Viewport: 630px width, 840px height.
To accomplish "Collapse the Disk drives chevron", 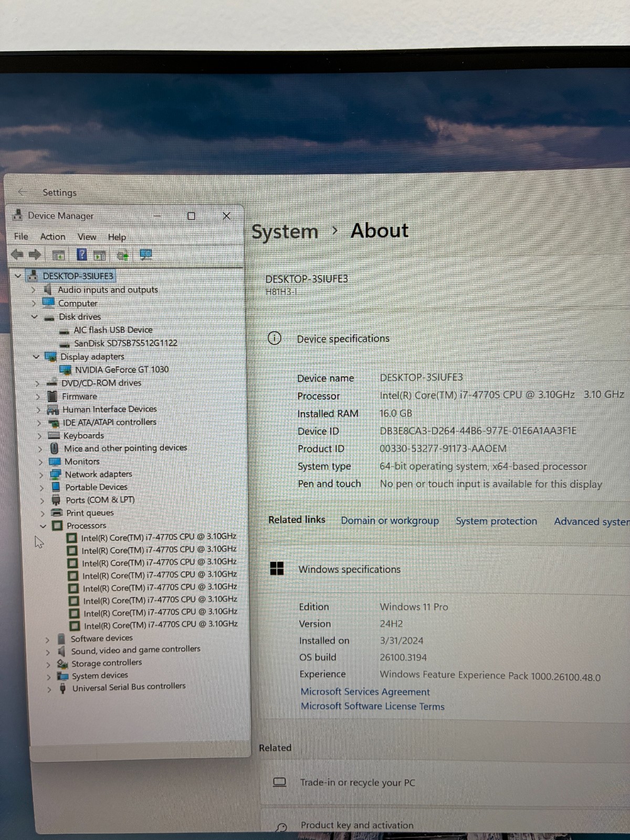I will (35, 317).
